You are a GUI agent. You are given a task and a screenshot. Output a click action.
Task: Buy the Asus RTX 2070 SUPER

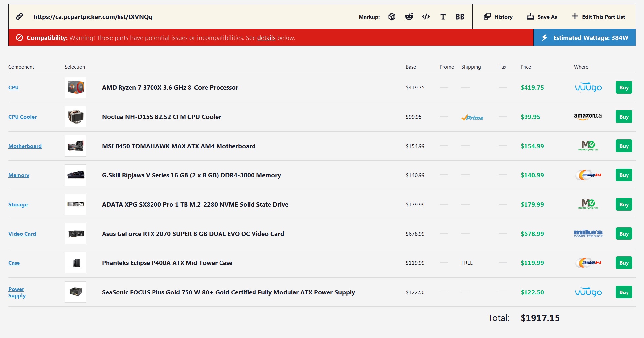[624, 234]
